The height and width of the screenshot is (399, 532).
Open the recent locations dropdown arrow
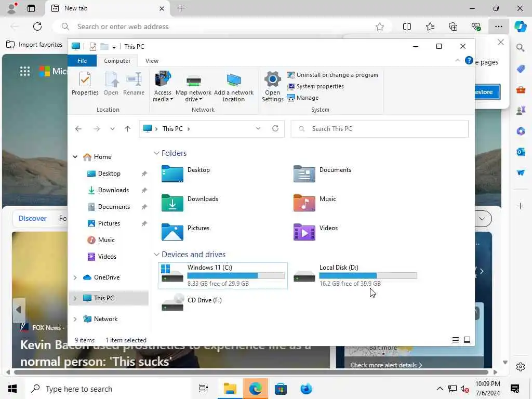(112, 129)
